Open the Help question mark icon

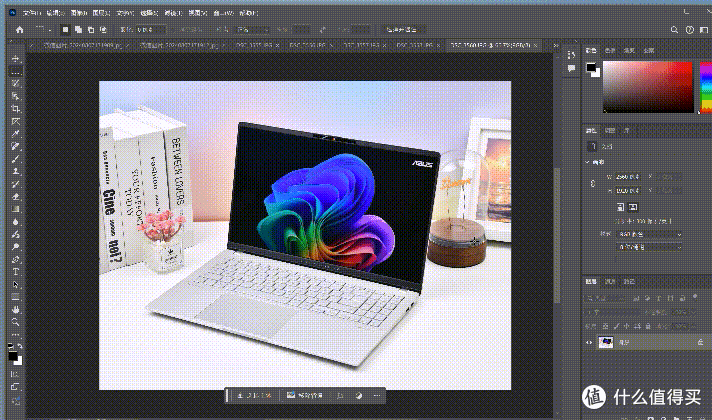point(689,30)
